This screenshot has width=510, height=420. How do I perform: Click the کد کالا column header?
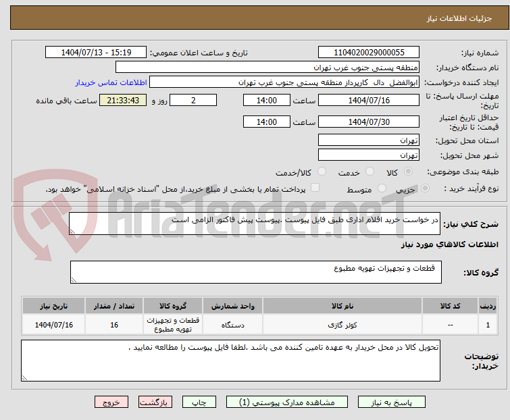(450, 306)
